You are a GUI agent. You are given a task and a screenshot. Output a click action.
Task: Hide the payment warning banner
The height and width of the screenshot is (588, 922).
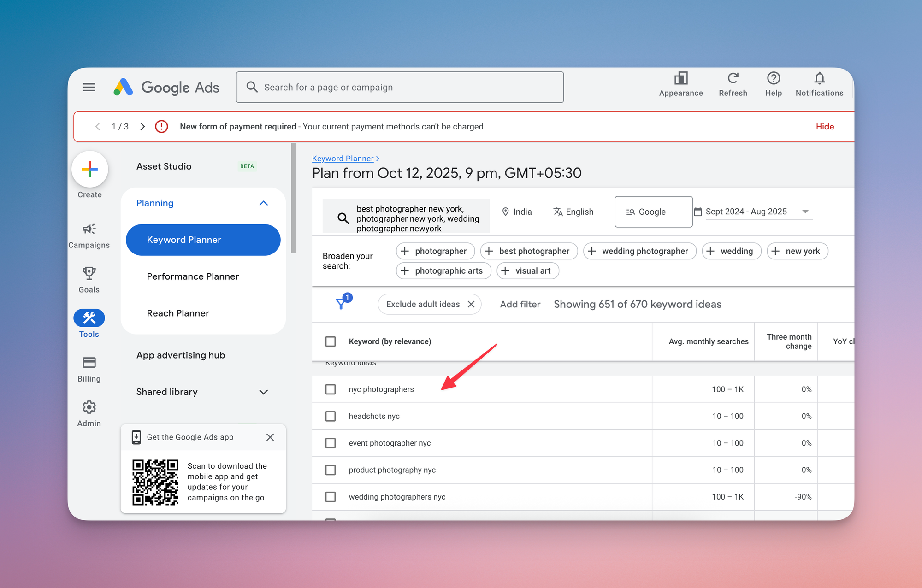click(x=825, y=127)
